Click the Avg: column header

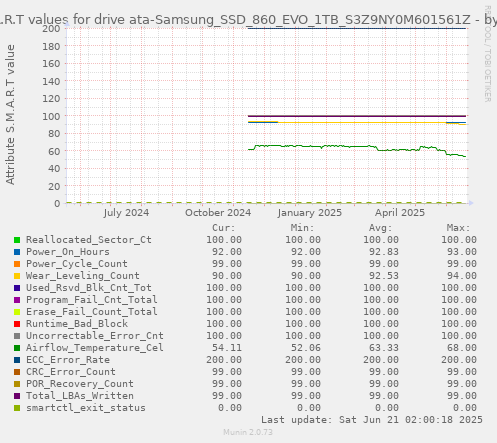pyautogui.click(x=380, y=228)
